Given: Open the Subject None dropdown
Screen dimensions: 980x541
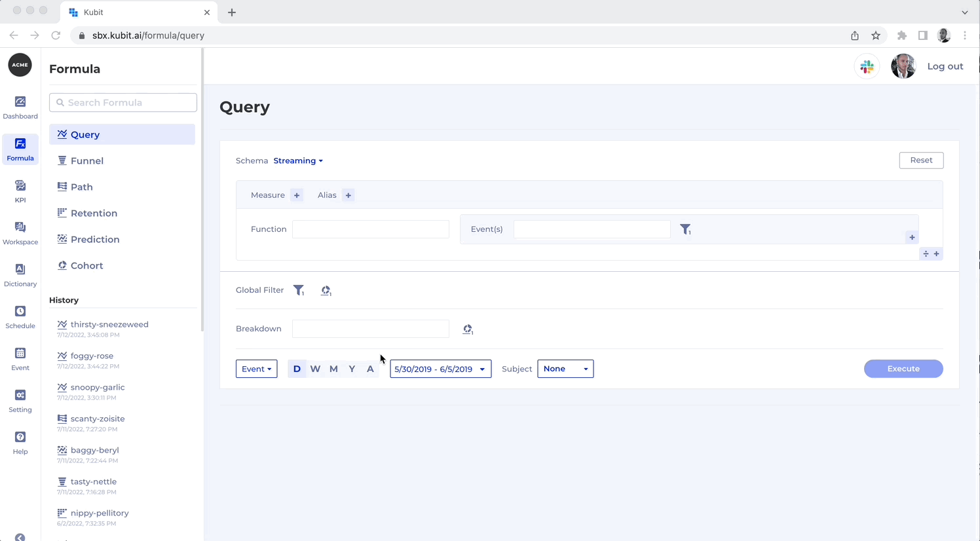Looking at the screenshot, I should click(565, 369).
